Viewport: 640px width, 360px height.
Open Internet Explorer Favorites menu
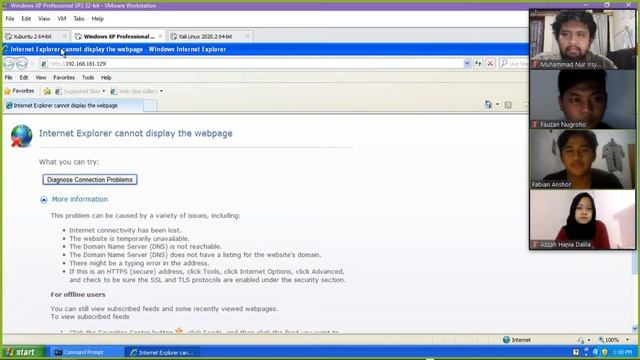point(64,78)
